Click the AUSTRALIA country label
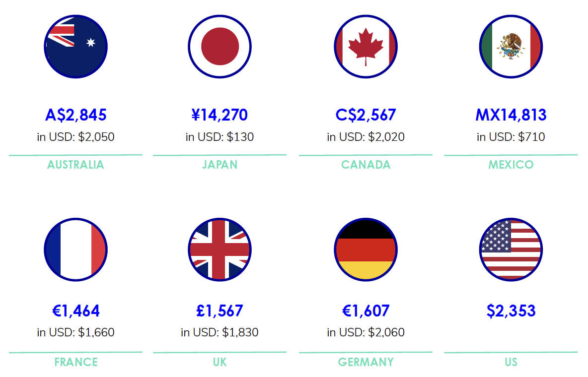588x377 pixels. click(x=76, y=165)
